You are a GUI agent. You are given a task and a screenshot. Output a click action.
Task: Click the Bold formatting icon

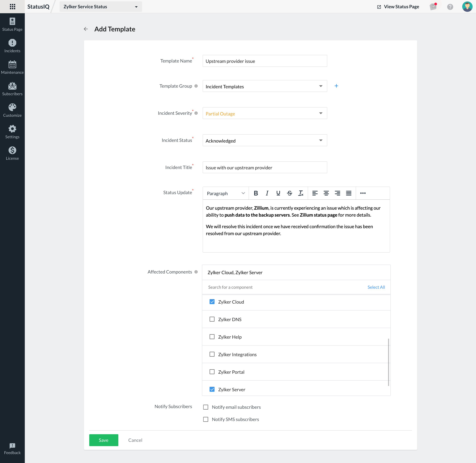point(255,193)
